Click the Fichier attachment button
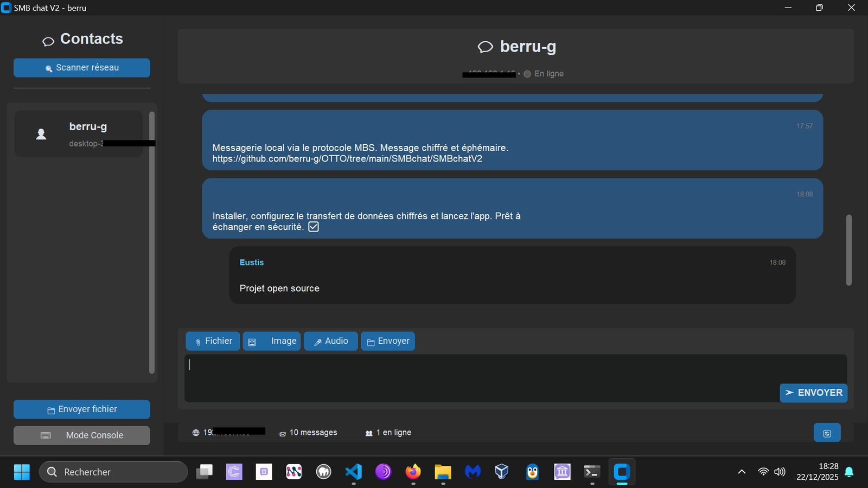 click(213, 341)
